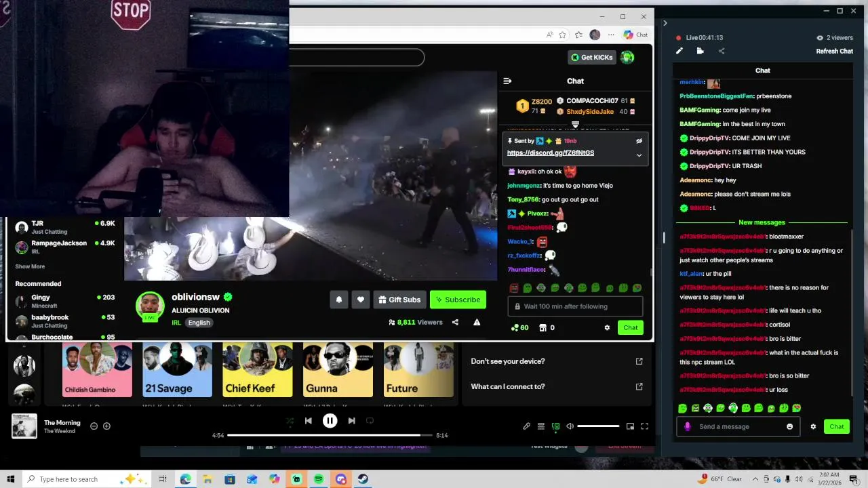
Task: Toggle Edge Read Aloud icon in address bar
Action: pos(549,35)
